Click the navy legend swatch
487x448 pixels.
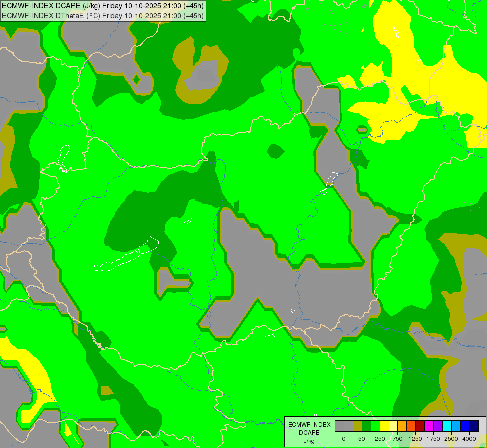[474, 426]
